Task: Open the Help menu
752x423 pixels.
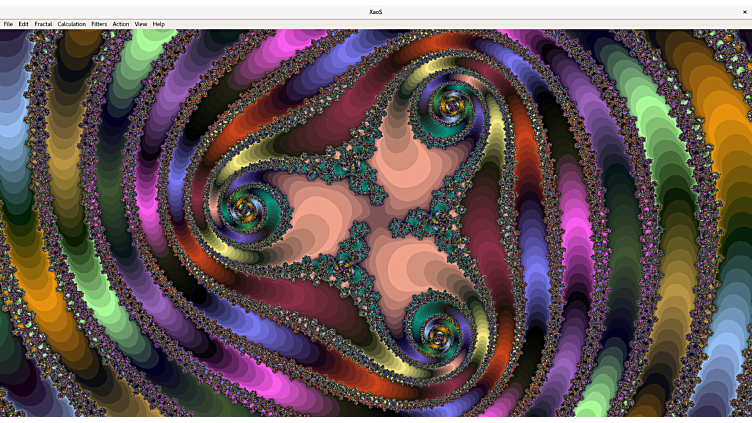Action: click(x=159, y=24)
